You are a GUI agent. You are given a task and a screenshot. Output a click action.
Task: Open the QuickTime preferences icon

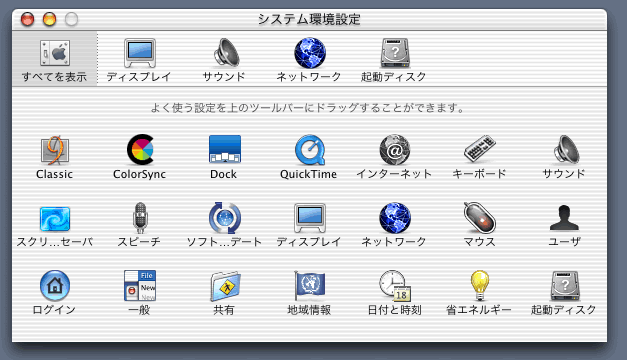(x=310, y=150)
